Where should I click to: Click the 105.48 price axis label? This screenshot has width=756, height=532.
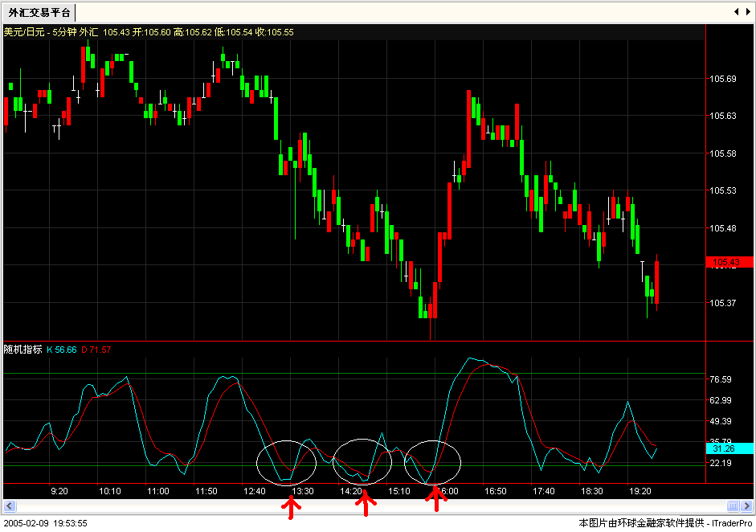[723, 228]
